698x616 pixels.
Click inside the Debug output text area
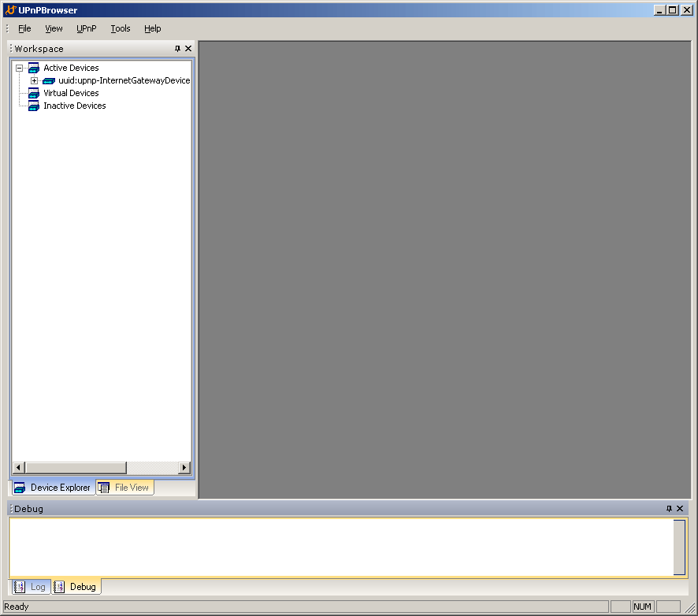(x=341, y=547)
